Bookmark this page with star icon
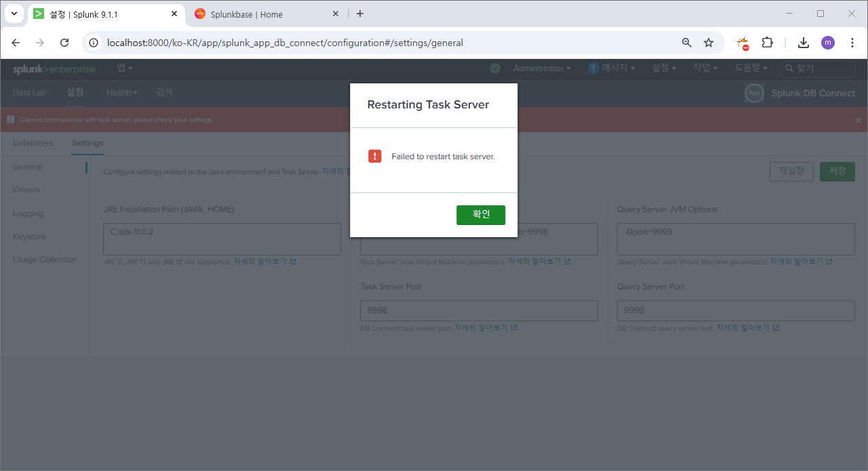Viewport: 868px width, 471px height. 709,43
